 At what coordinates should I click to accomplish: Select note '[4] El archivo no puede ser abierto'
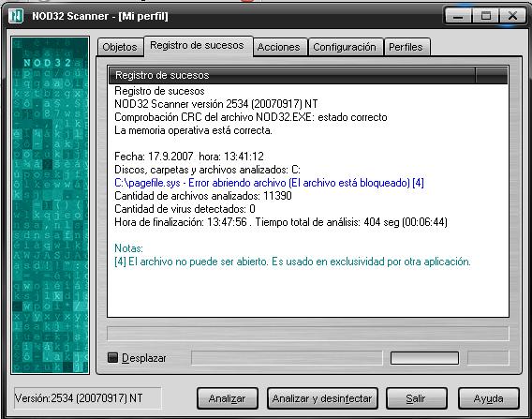tap(292, 262)
